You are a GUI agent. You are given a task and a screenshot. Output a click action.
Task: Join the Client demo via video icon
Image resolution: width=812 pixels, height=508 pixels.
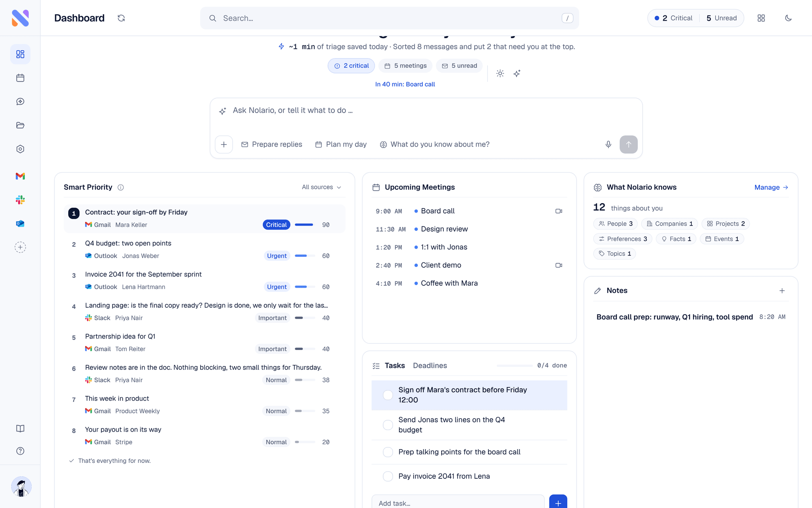(x=559, y=265)
